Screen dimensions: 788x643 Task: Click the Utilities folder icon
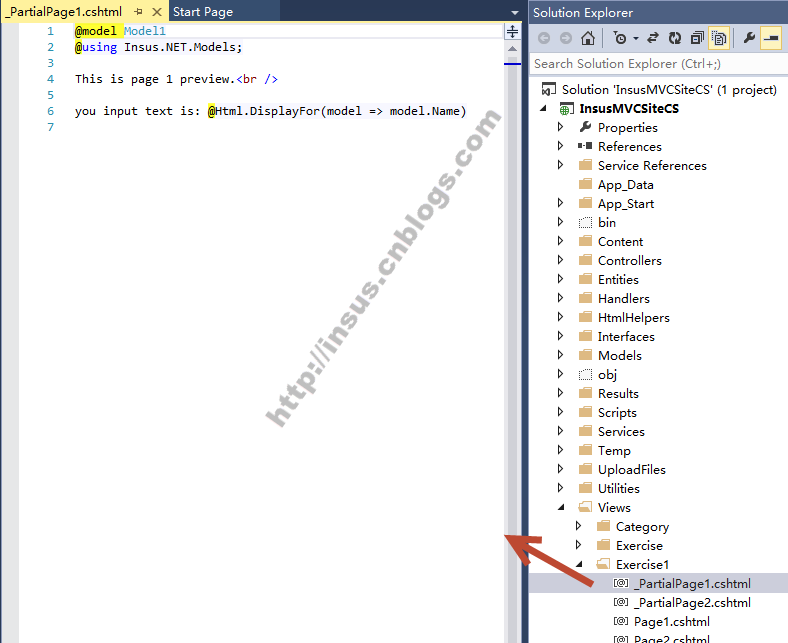point(585,488)
